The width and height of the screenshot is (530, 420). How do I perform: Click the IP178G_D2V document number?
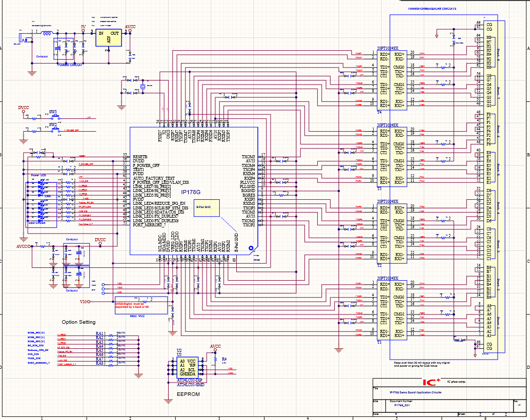pyautogui.click(x=402, y=405)
